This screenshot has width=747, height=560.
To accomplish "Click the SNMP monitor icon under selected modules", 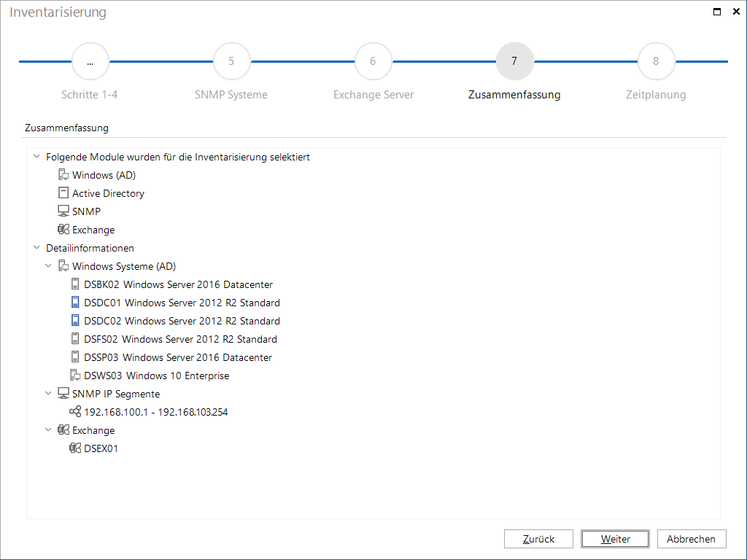I will pyautogui.click(x=63, y=211).
